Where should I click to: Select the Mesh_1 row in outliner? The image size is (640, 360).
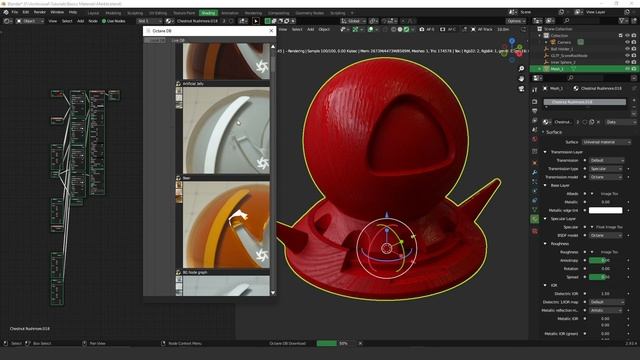[x=584, y=69]
